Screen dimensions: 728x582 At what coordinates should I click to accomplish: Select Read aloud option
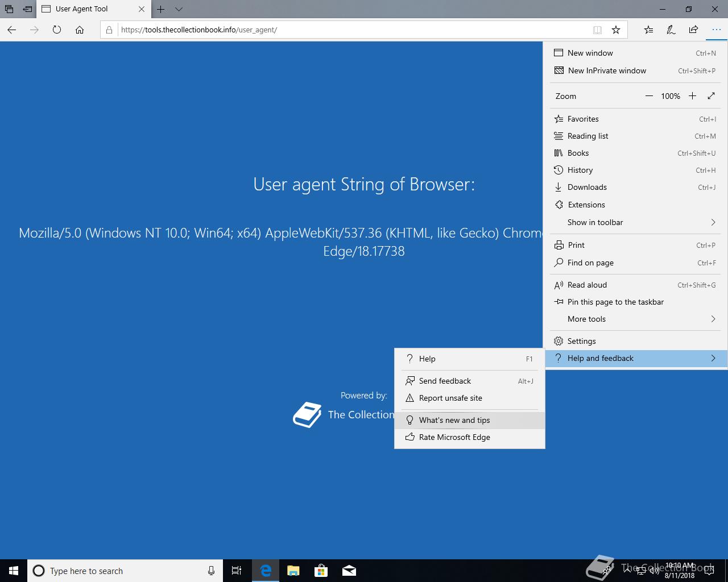pos(635,285)
